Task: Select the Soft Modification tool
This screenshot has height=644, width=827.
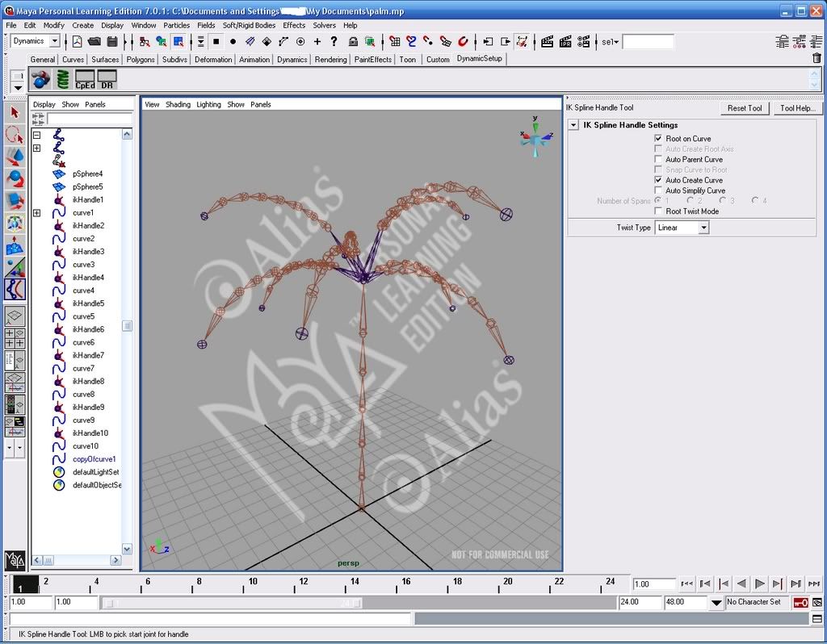Action: [15, 245]
